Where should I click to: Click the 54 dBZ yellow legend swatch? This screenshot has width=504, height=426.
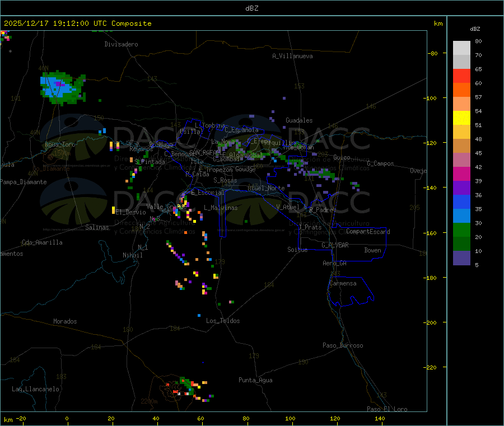pos(461,118)
